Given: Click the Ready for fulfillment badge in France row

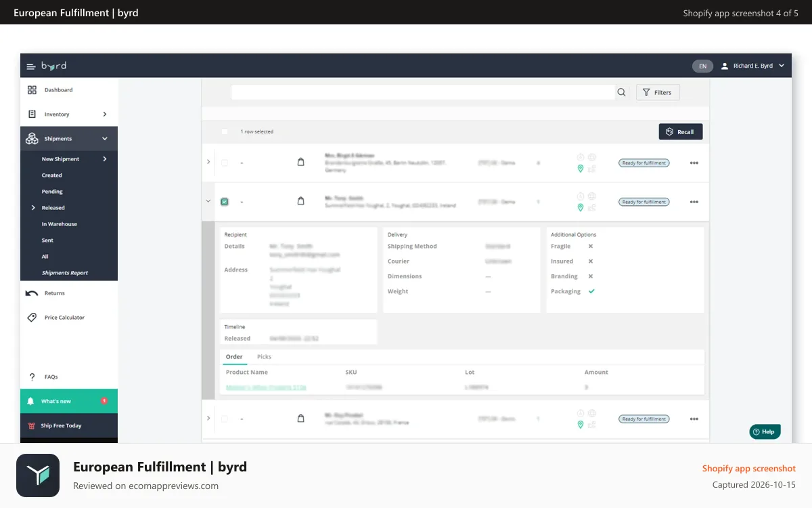Looking at the screenshot, I should pyautogui.click(x=644, y=419).
